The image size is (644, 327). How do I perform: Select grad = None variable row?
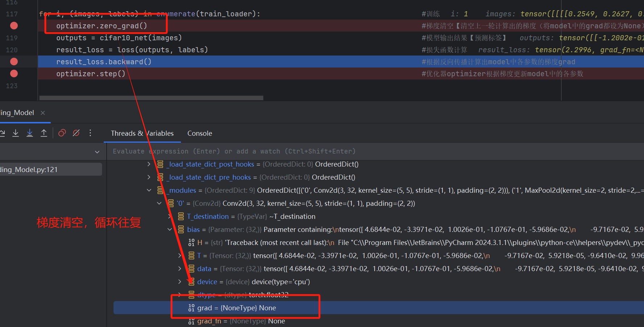click(379, 308)
